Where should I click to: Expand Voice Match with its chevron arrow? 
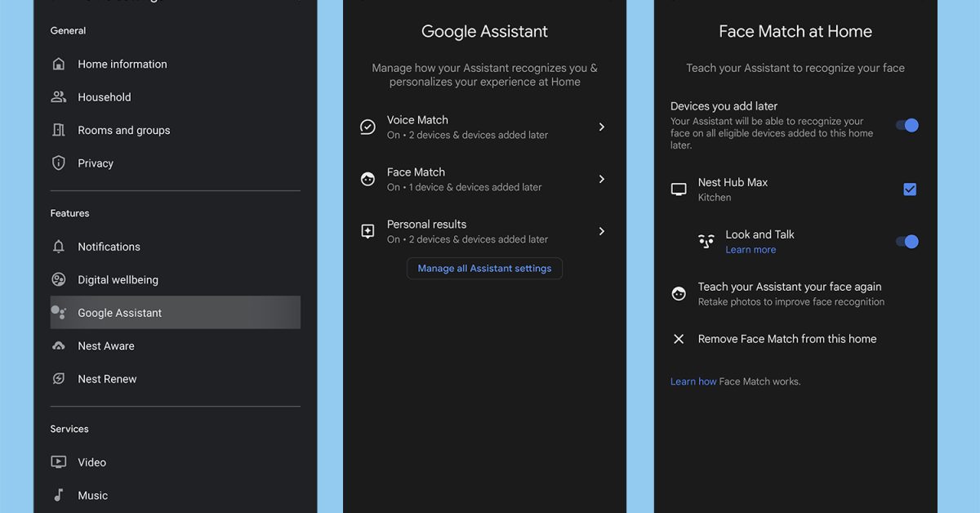pyautogui.click(x=602, y=127)
